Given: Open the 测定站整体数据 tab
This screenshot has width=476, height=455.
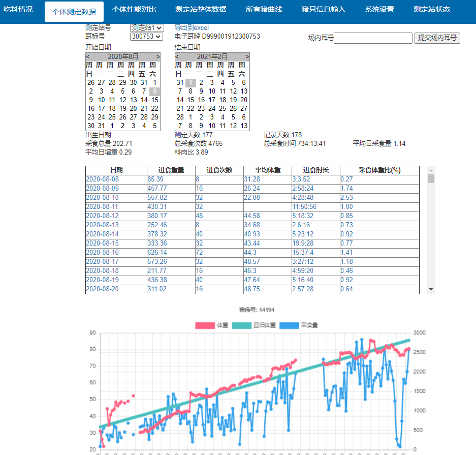Looking at the screenshot, I should point(201,10).
